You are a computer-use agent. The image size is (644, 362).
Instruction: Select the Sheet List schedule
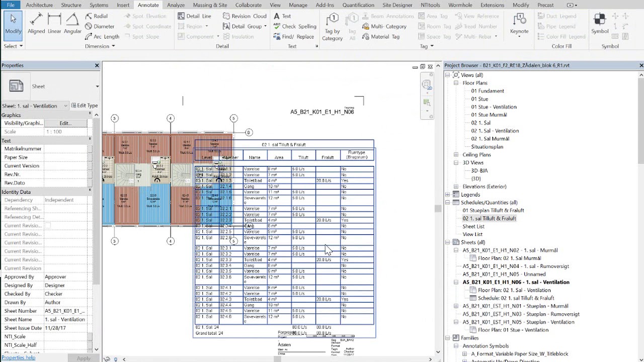(473, 227)
